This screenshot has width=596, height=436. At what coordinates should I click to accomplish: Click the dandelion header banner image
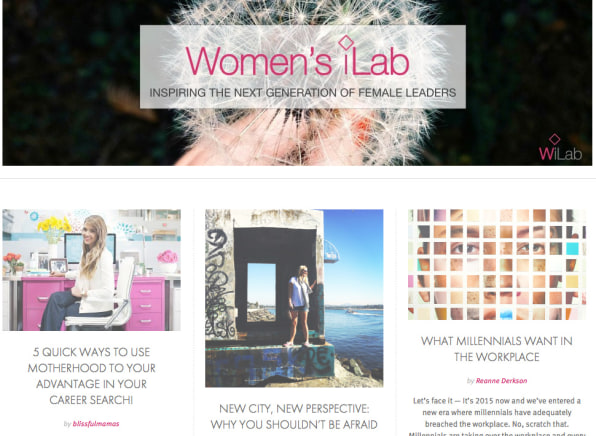pos(297,83)
